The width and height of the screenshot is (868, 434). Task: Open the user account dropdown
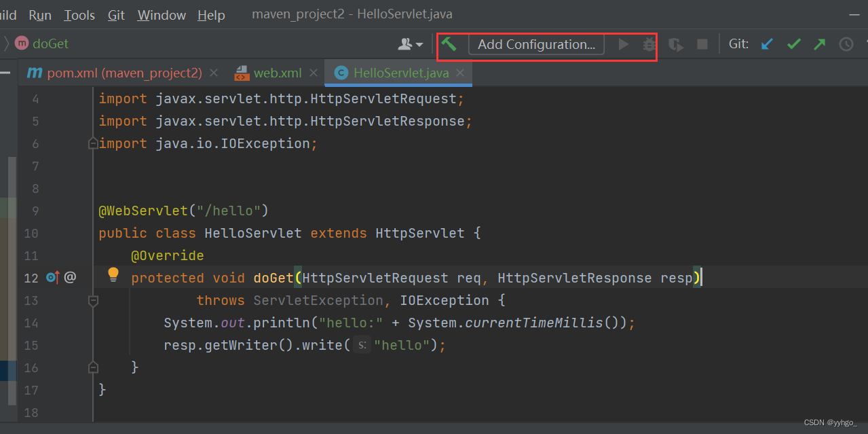[410, 44]
